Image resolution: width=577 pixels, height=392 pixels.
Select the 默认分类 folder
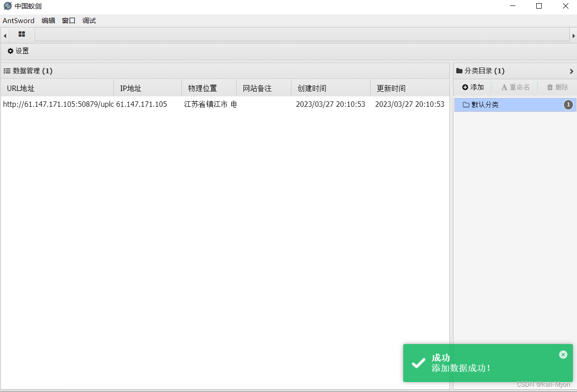coord(515,105)
